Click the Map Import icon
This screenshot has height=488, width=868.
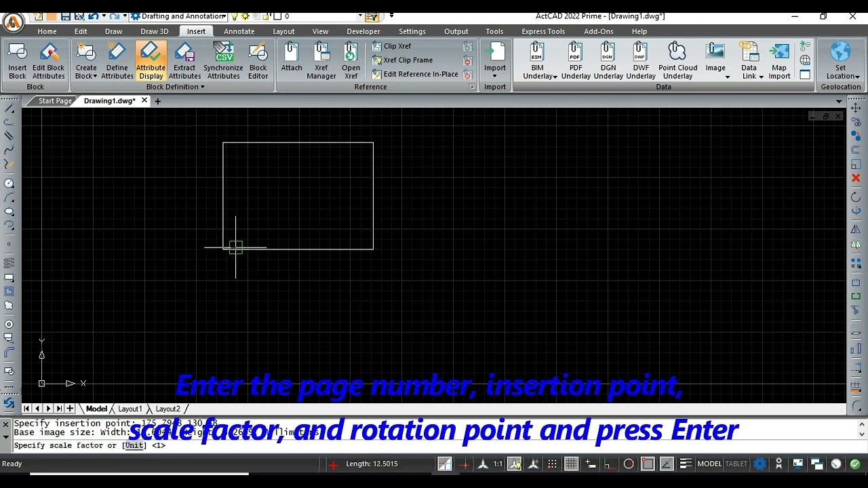tap(779, 60)
